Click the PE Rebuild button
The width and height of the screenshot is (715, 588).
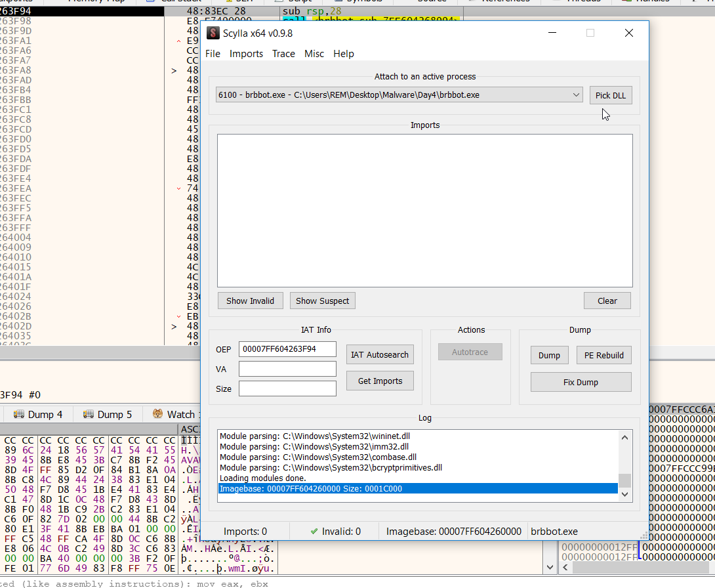click(603, 355)
